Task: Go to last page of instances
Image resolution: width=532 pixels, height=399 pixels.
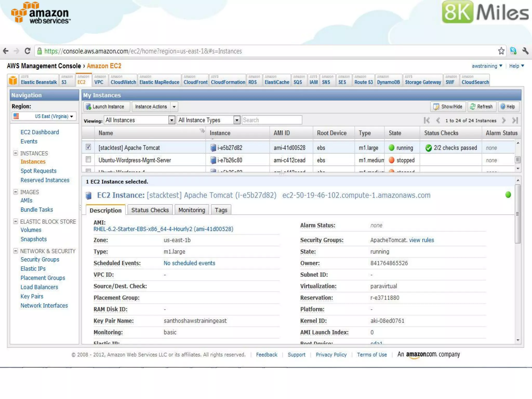Action: click(x=515, y=120)
